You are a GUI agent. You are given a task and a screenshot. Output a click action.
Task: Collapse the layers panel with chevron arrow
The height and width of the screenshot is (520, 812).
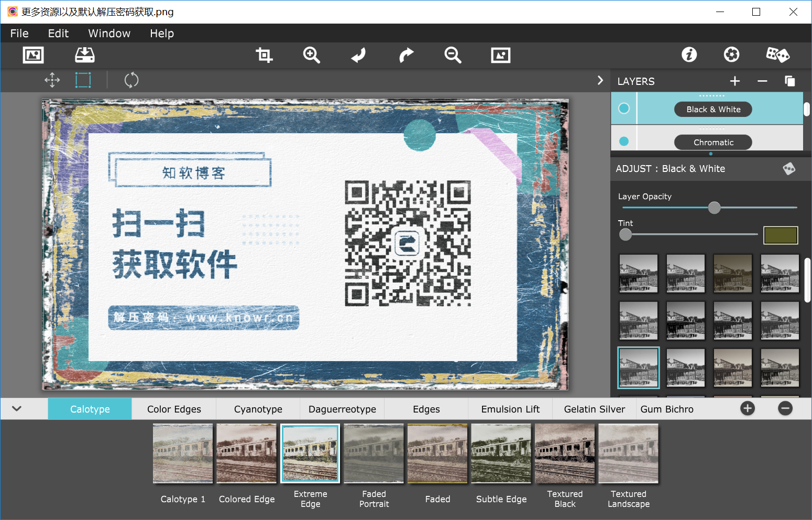600,80
